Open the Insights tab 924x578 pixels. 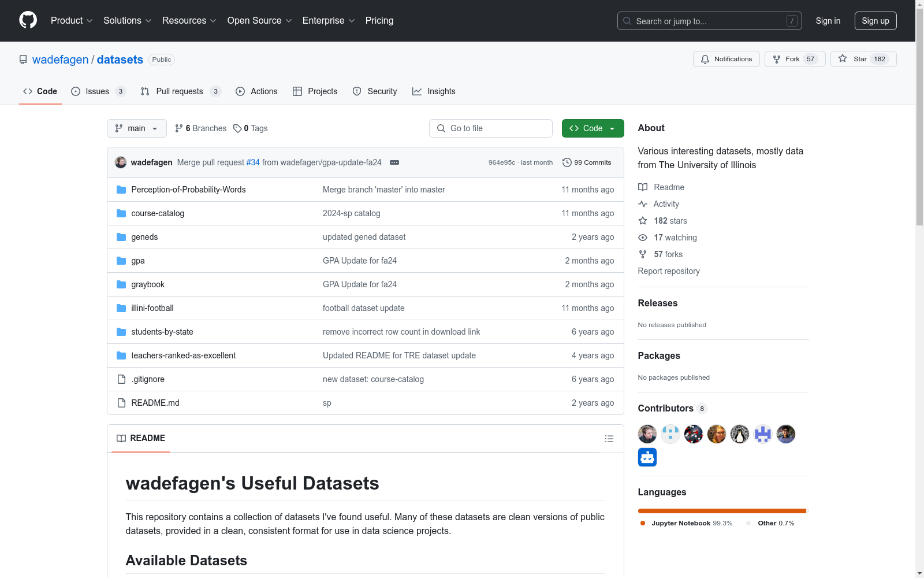coord(434,91)
